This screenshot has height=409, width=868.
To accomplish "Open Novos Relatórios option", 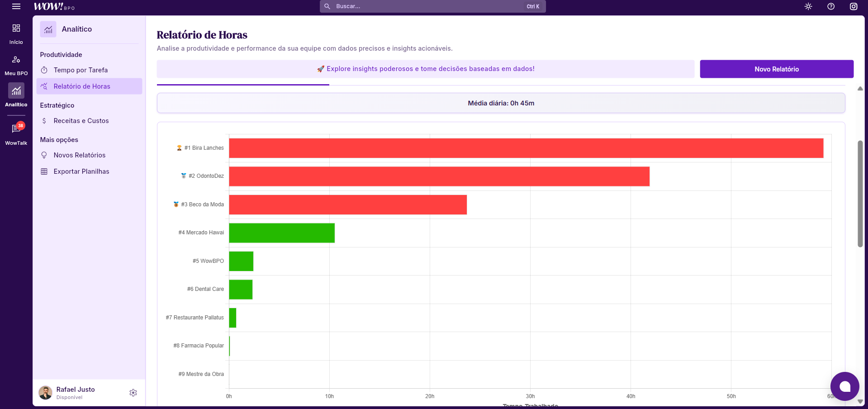I will (x=80, y=155).
